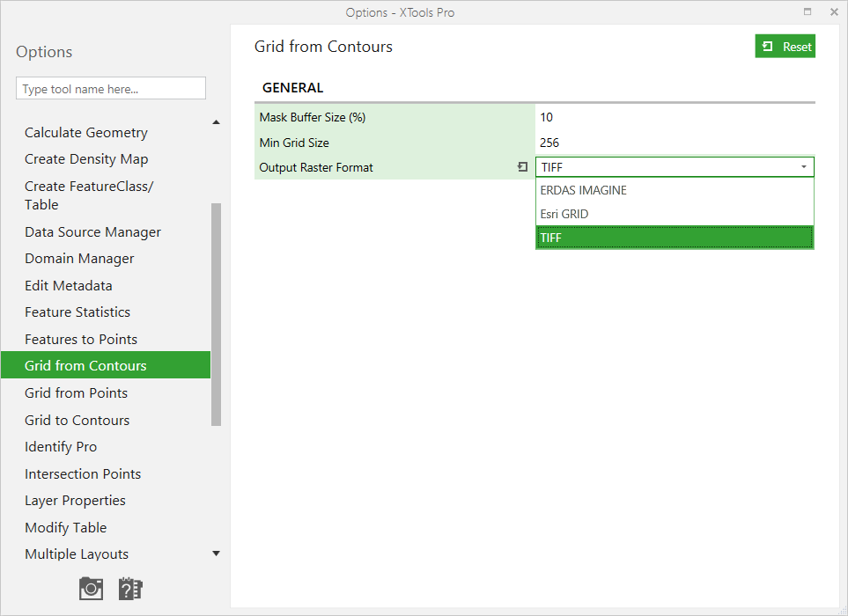Click the camera icon at sidebar bottom
The width and height of the screenshot is (848, 616).
pyautogui.click(x=91, y=588)
